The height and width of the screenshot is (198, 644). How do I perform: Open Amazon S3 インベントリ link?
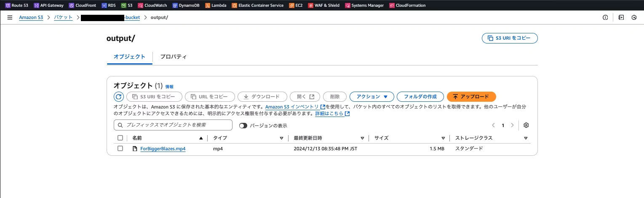point(295,107)
